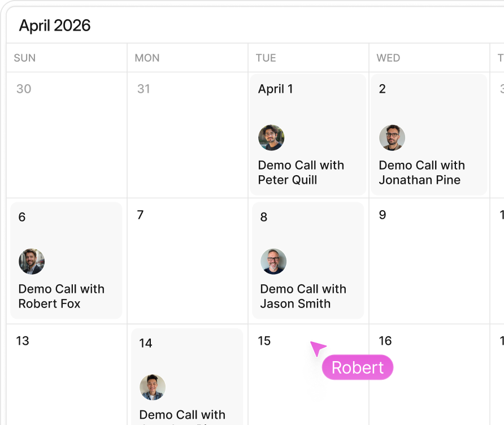
Task: Click Robert Fox's avatar photo
Action: click(32, 261)
